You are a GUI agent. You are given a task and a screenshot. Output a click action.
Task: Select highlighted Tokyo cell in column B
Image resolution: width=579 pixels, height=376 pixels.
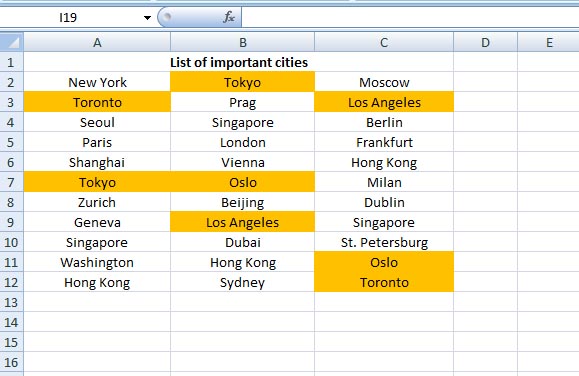[x=243, y=82]
